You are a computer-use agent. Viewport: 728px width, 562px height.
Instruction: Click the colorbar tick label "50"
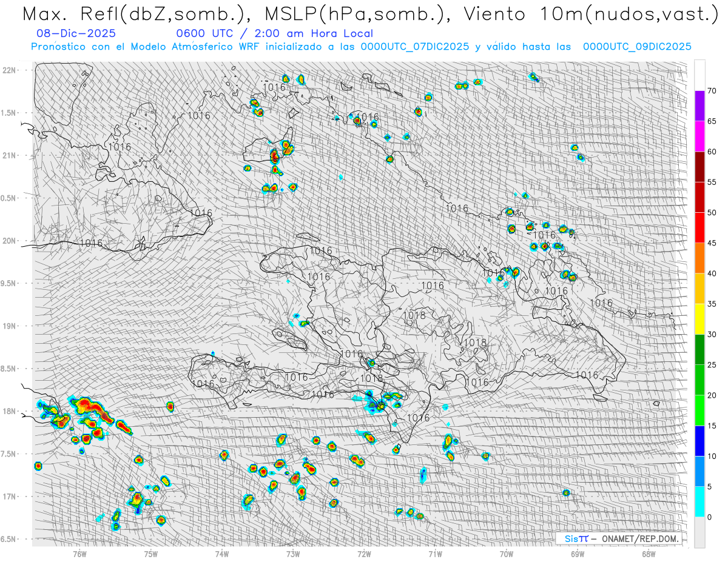(x=712, y=212)
